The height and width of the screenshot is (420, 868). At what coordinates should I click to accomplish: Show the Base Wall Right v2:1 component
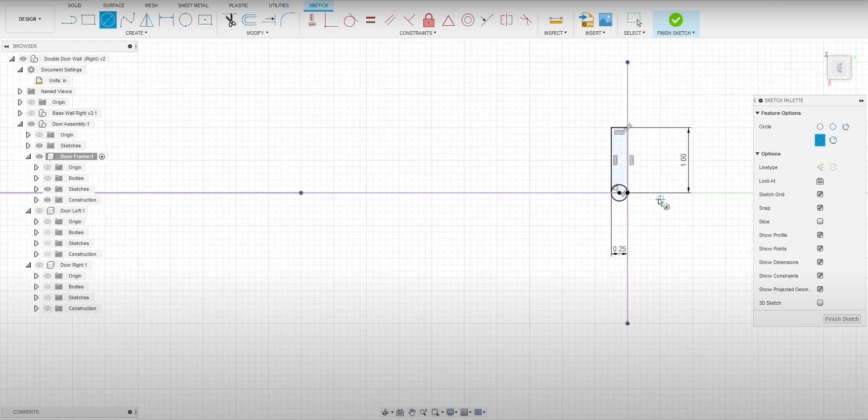pos(31,113)
